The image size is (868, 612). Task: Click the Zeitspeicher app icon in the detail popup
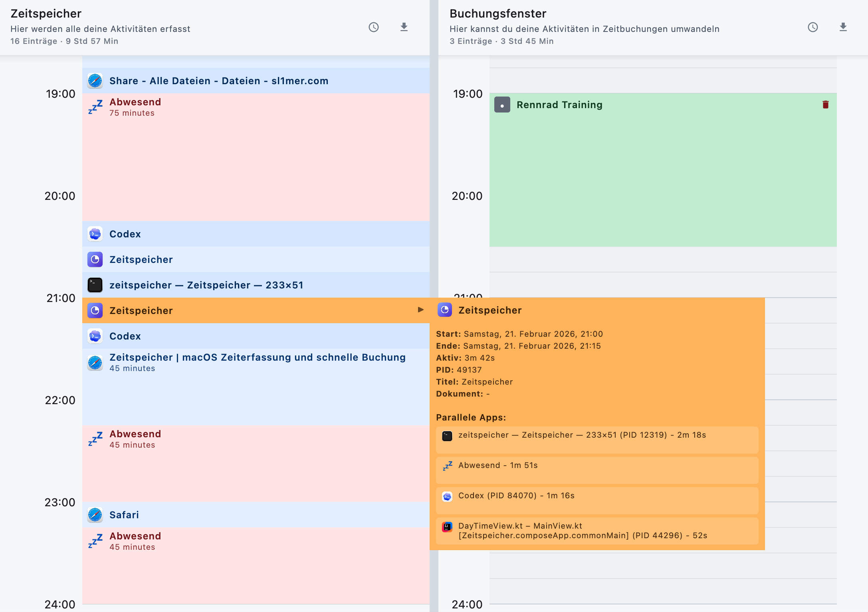tap(444, 310)
